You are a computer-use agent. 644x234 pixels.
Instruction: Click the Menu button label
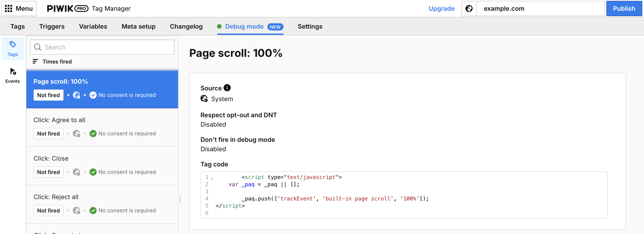click(x=24, y=9)
